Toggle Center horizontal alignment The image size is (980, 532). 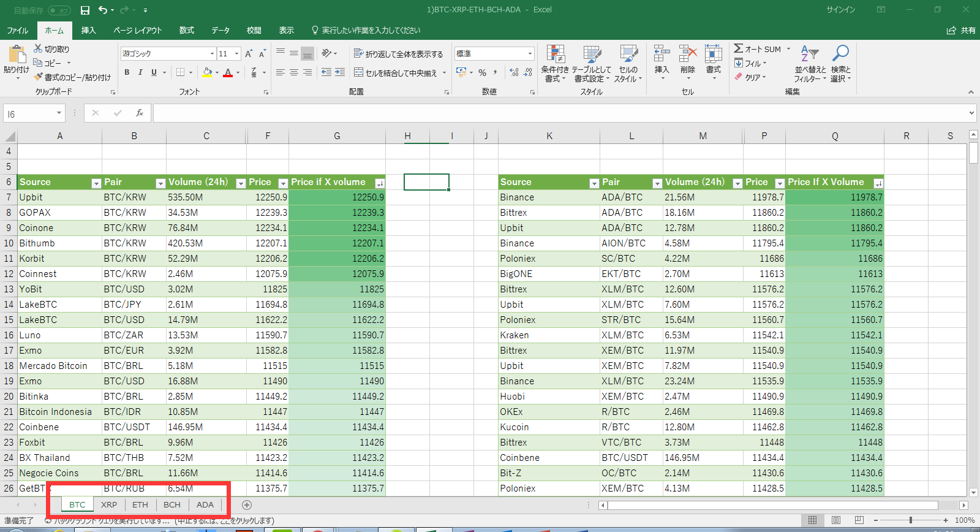294,72
